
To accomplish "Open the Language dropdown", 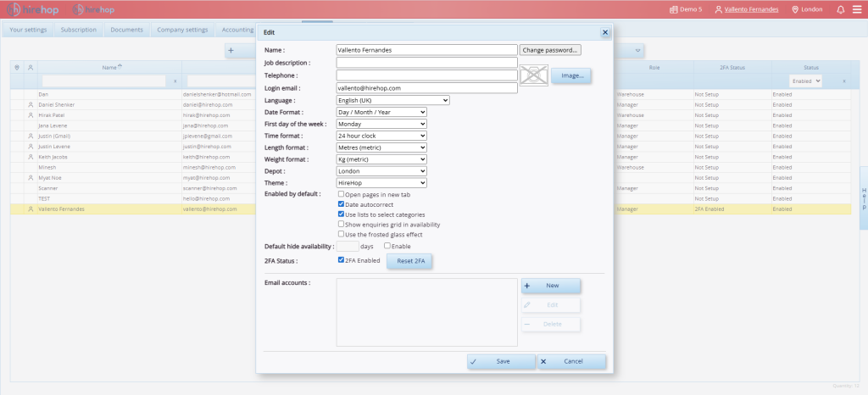I will coord(393,101).
